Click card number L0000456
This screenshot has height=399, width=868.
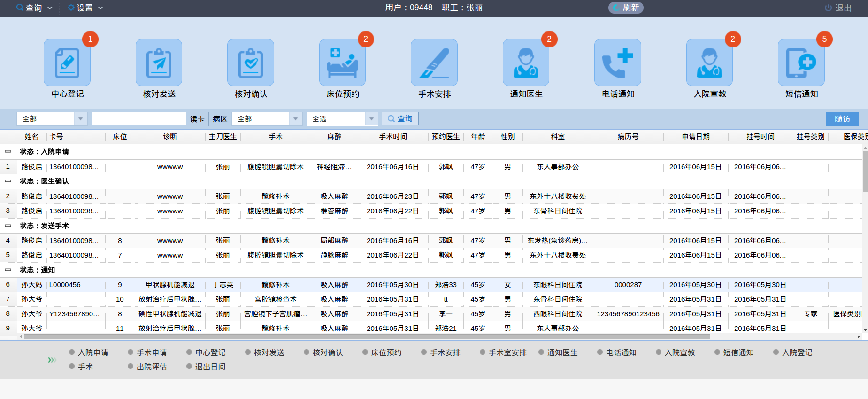[x=65, y=284]
